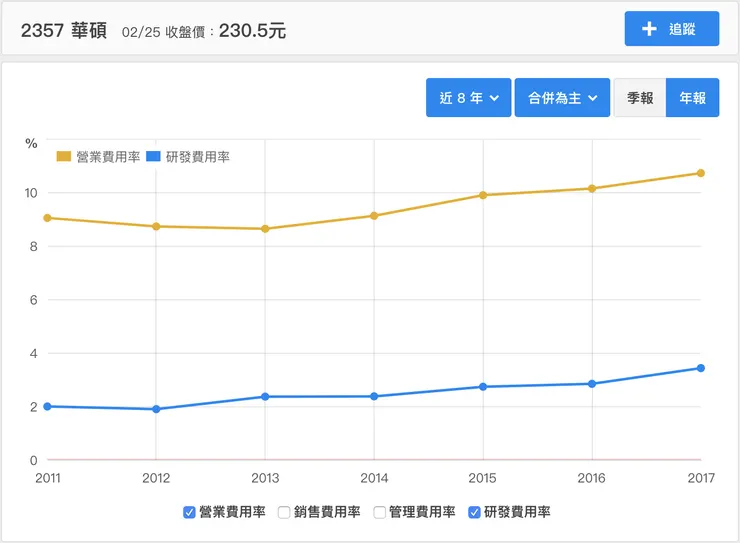Click the 追蹤 follow button
This screenshot has width=740, height=543.
(672, 29)
